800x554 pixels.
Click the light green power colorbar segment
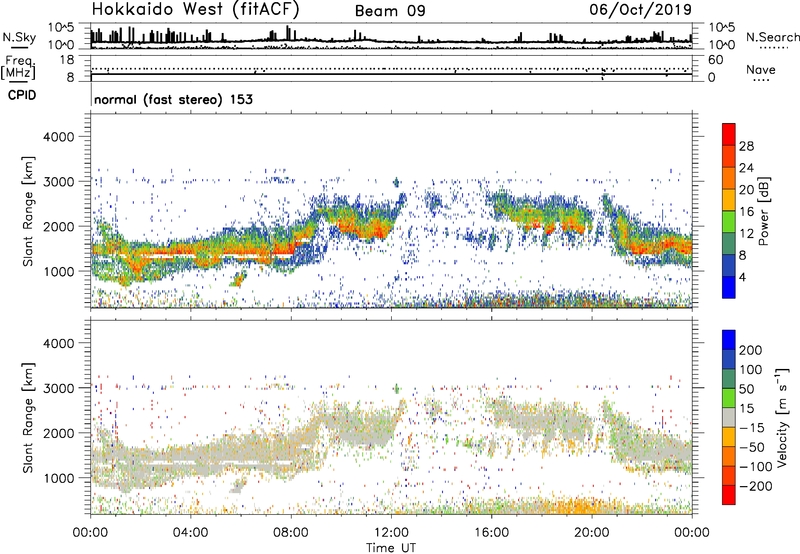[729, 222]
